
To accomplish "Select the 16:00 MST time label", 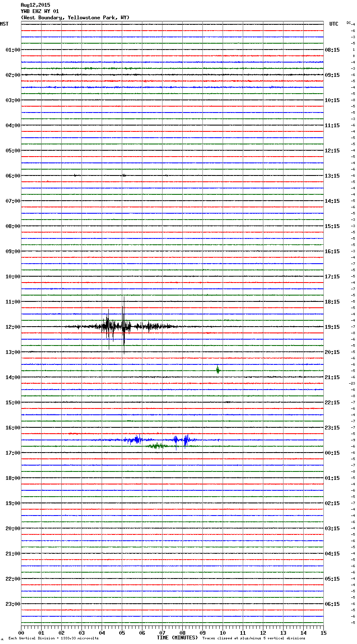I will (x=13, y=428).
